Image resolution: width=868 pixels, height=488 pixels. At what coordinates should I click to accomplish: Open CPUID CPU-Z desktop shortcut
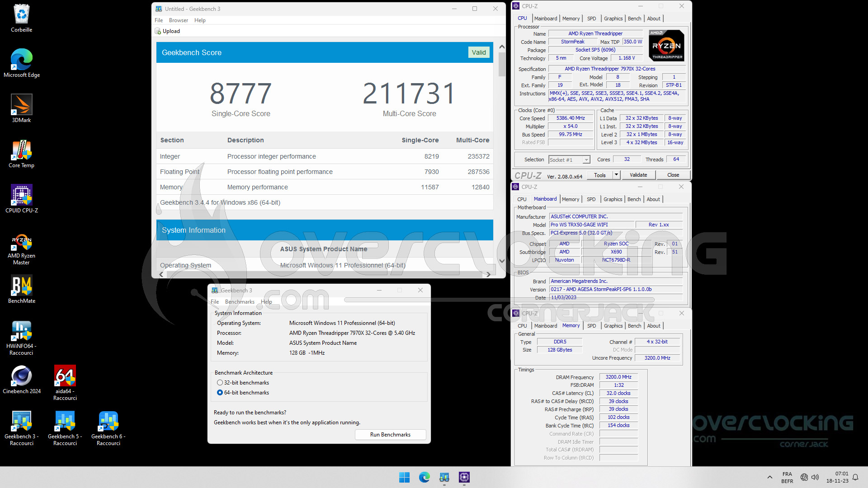click(22, 199)
